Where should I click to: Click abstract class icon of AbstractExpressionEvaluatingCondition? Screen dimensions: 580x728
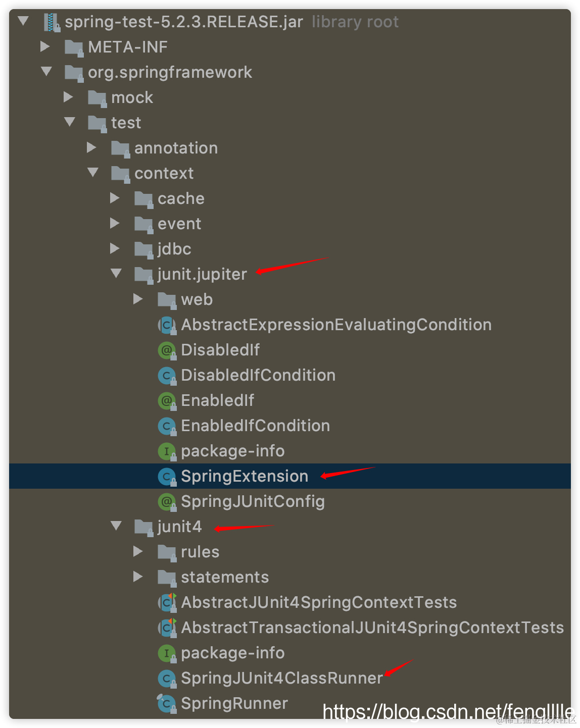167,325
